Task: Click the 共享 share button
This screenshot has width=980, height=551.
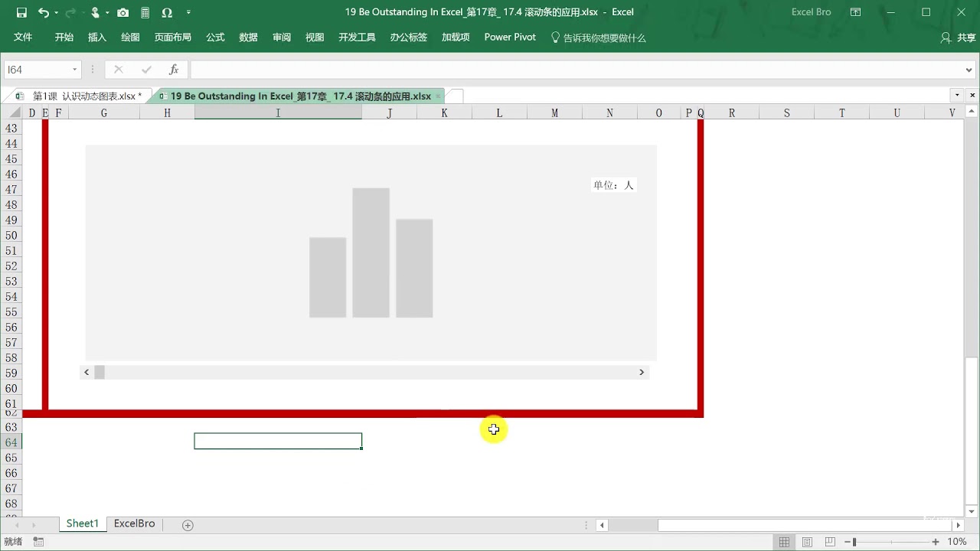Action: click(x=958, y=37)
